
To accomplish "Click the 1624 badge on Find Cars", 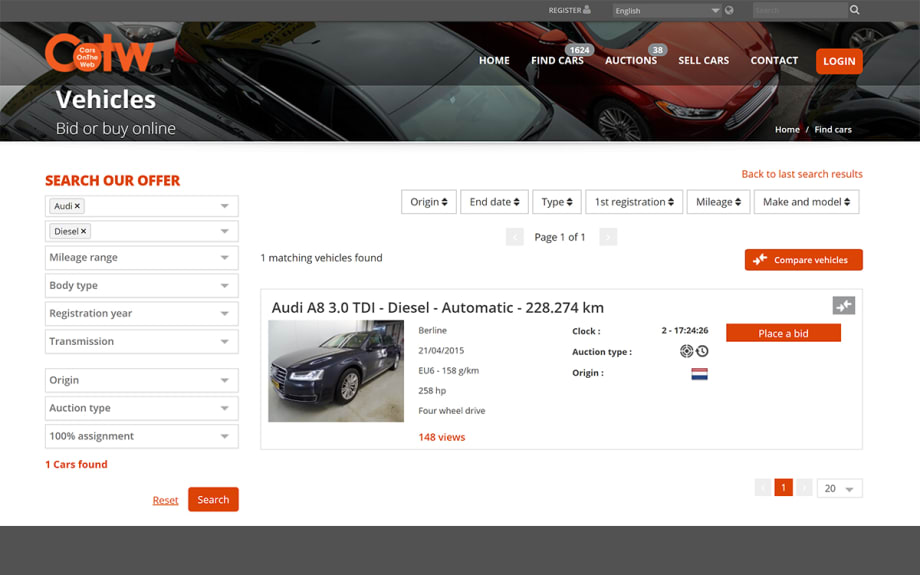I will (579, 50).
